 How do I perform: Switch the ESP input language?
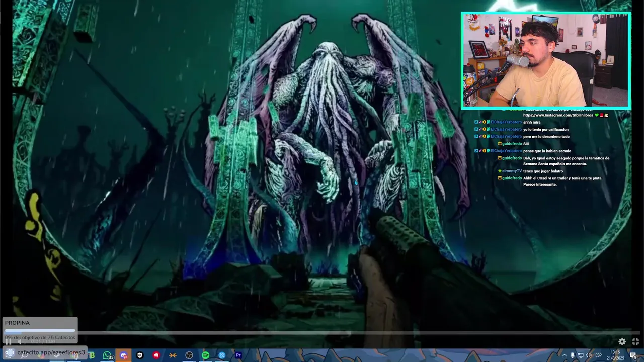coord(599,355)
